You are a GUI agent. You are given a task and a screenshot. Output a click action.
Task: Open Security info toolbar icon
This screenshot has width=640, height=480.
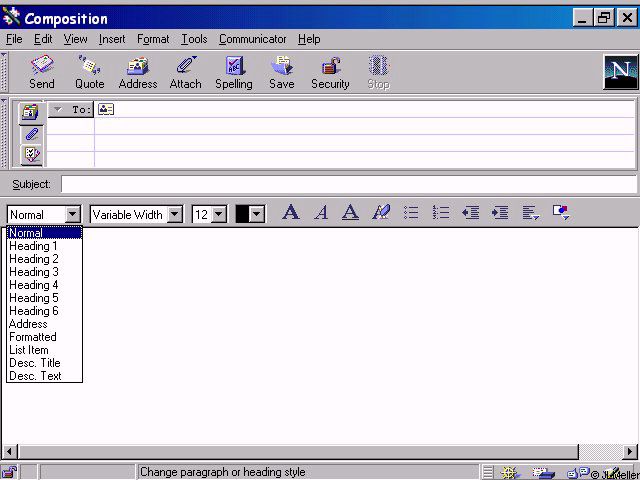(330, 72)
